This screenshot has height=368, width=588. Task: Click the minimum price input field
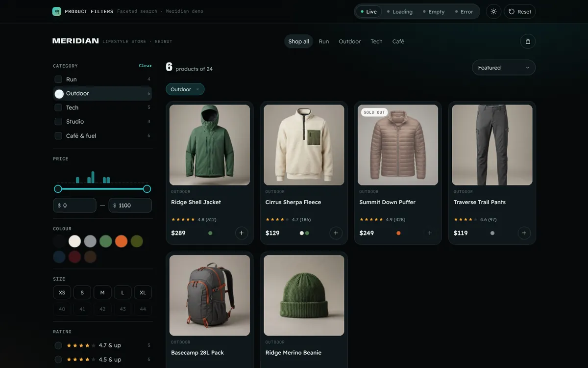point(74,206)
